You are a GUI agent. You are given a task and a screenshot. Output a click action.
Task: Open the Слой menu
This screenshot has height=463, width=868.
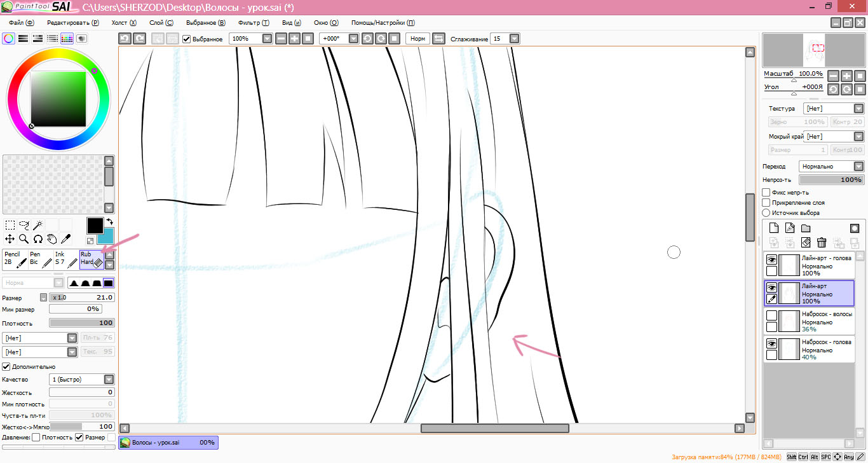click(x=161, y=22)
